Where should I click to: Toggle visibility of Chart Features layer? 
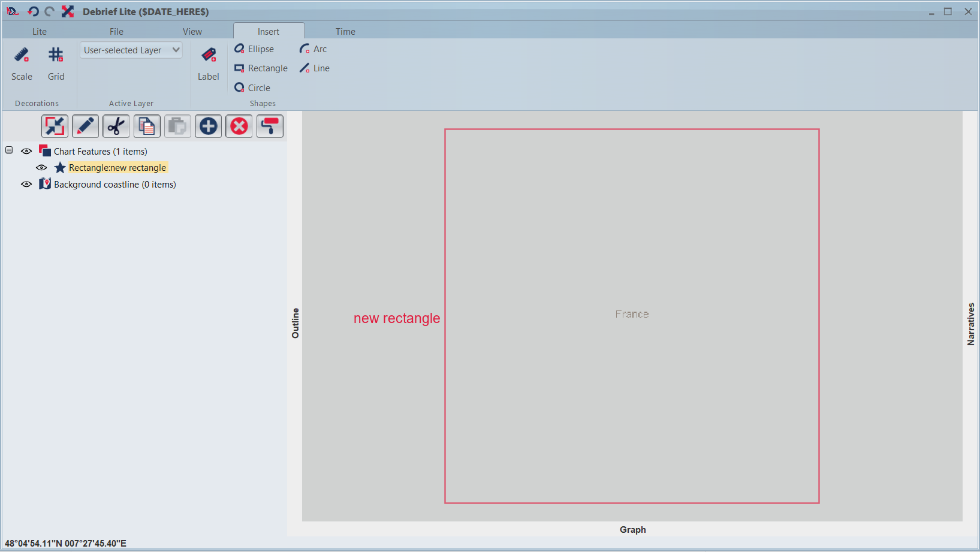26,152
